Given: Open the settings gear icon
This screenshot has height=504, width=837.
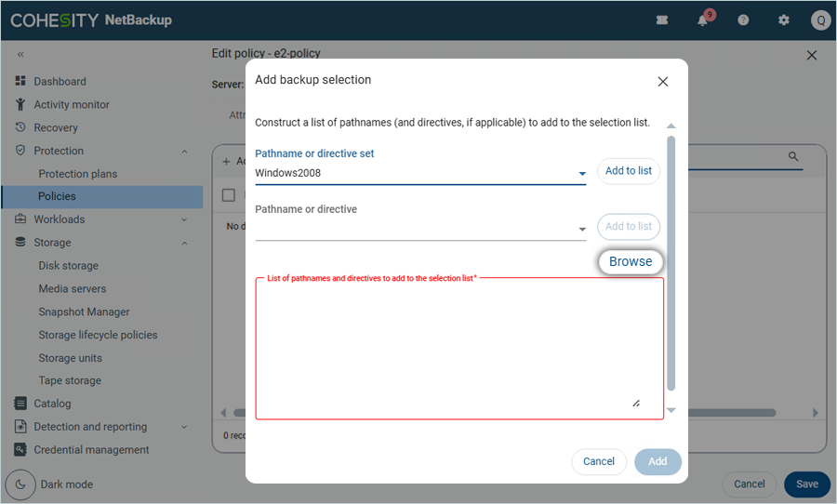Looking at the screenshot, I should tap(783, 20).
